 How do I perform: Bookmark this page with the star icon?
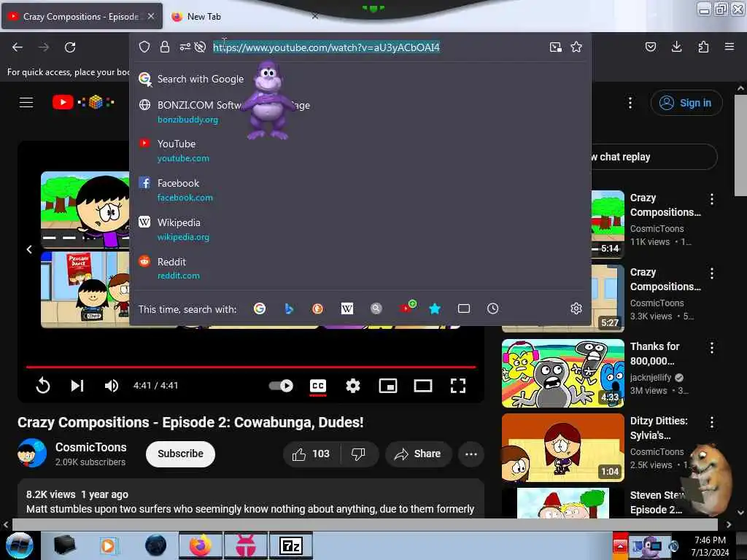576,47
